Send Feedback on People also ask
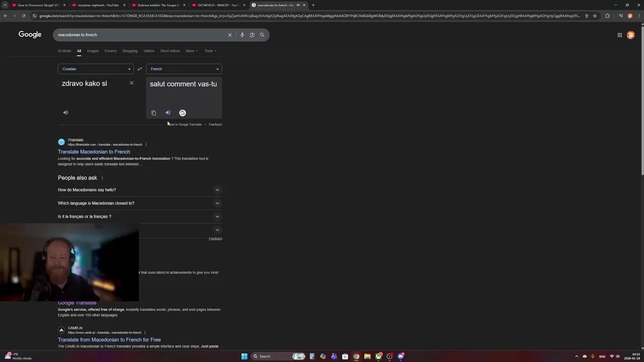Viewport: 644px width, 362px height. pos(215,238)
